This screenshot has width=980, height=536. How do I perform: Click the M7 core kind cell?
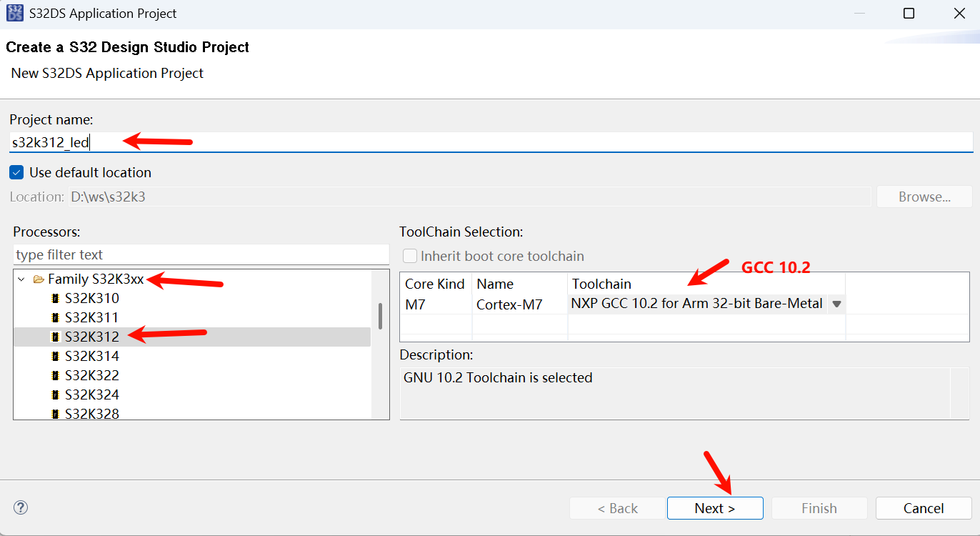click(x=436, y=304)
